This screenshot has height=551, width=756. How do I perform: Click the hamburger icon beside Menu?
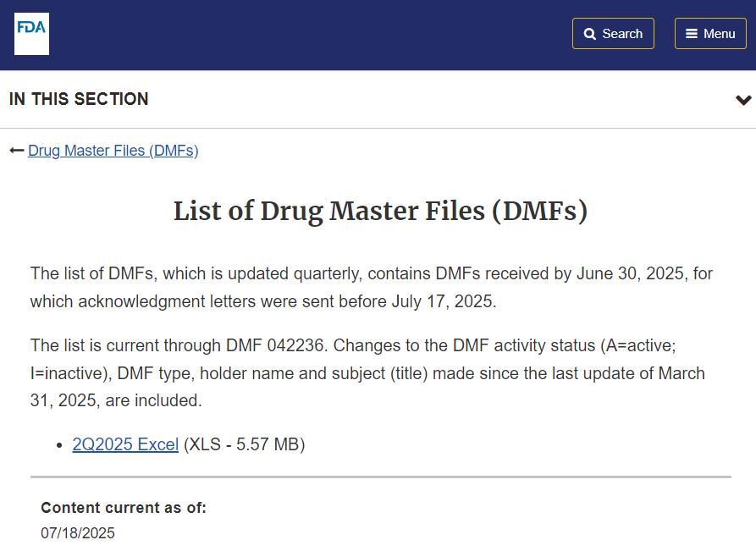pyautogui.click(x=692, y=34)
